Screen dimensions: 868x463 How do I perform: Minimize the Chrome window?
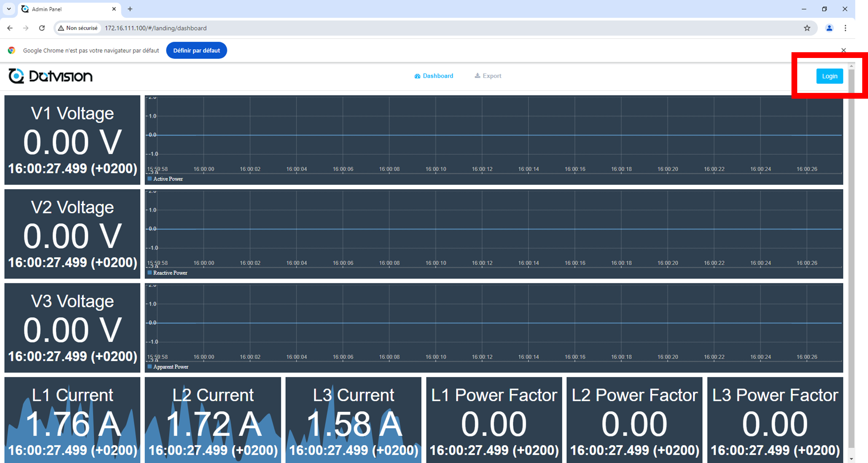click(804, 9)
